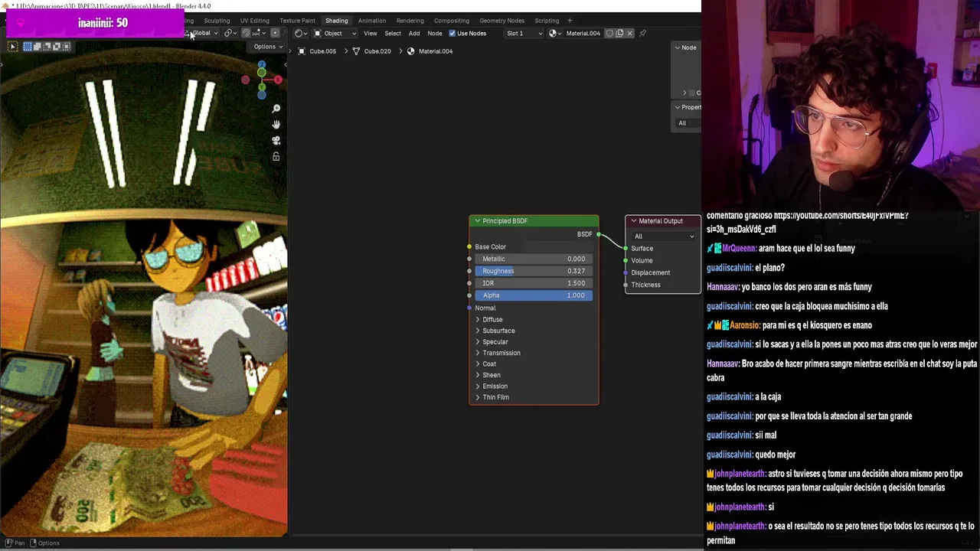Image resolution: width=980 pixels, height=551 pixels.
Task: Collapse the Material Output node
Action: click(x=634, y=221)
